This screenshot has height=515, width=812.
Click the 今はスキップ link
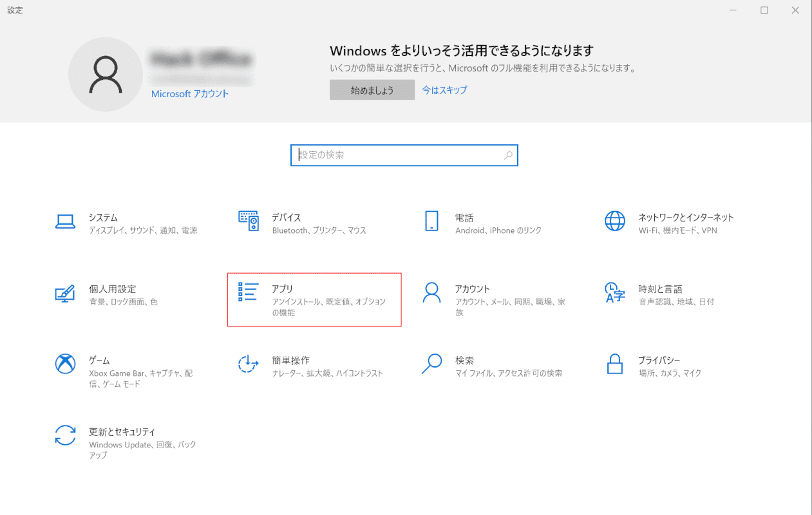(444, 90)
